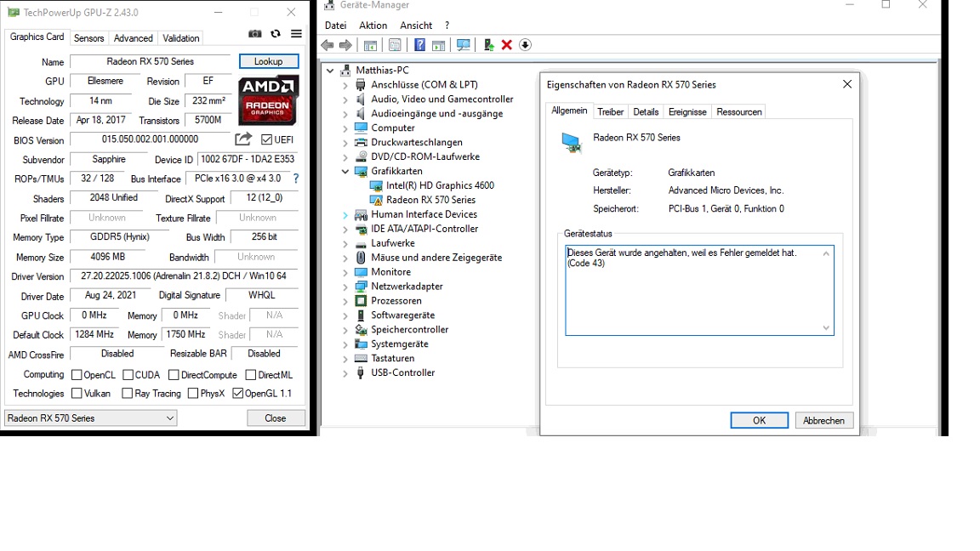The width and height of the screenshot is (980, 551).
Task: Click the Driver Version value field
Action: coord(184,275)
